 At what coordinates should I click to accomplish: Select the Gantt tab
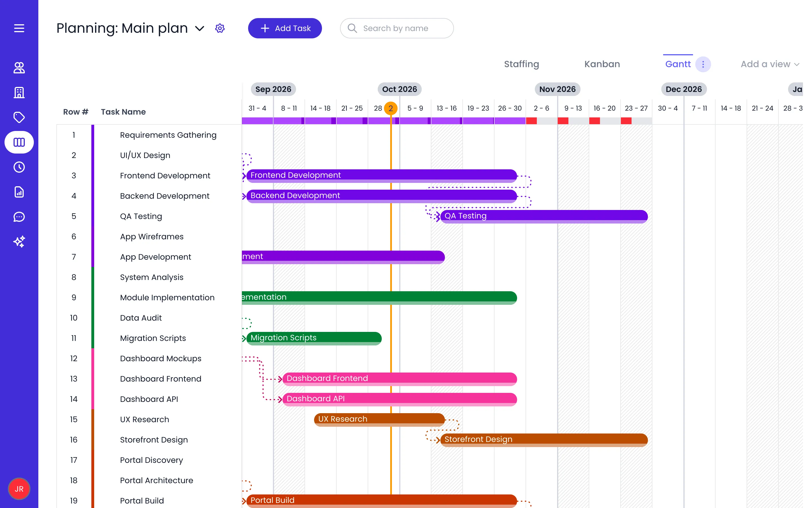coord(678,64)
